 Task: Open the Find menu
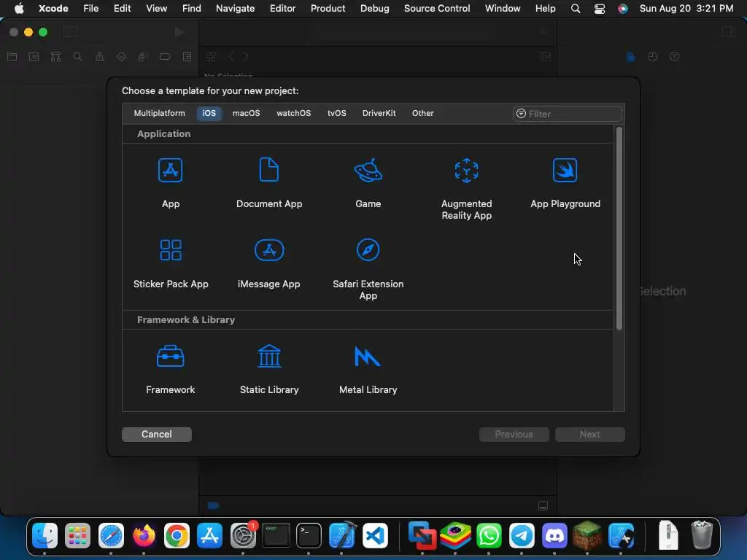192,9
